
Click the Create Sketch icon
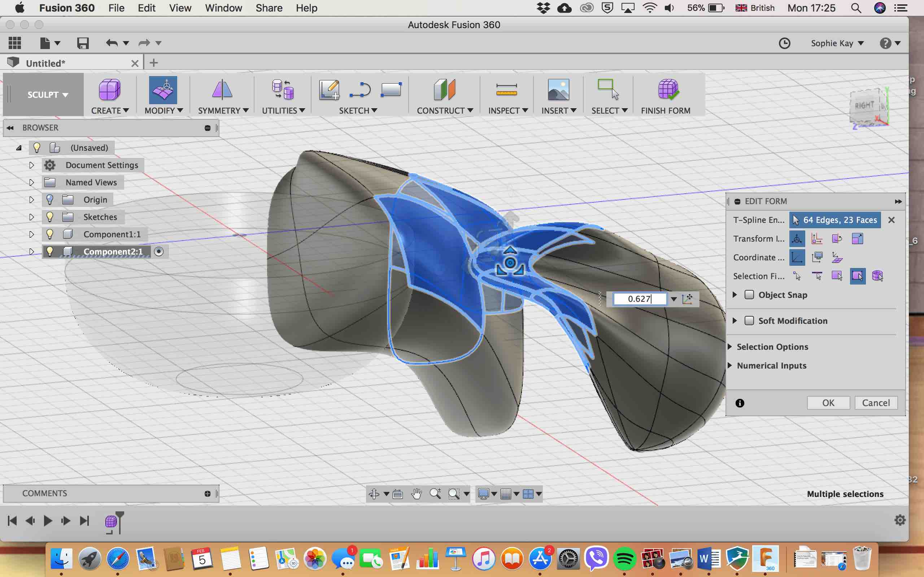pos(329,90)
